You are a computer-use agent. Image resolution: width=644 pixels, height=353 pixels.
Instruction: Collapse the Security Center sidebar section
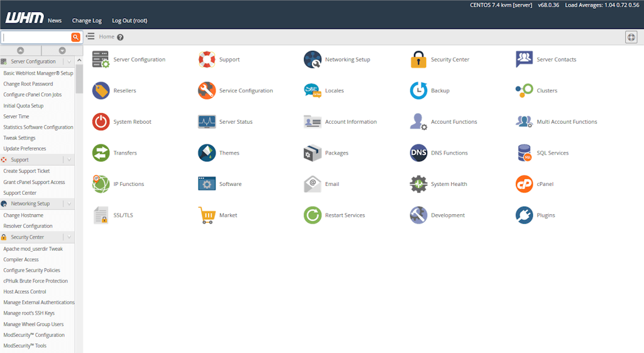pyautogui.click(x=69, y=237)
